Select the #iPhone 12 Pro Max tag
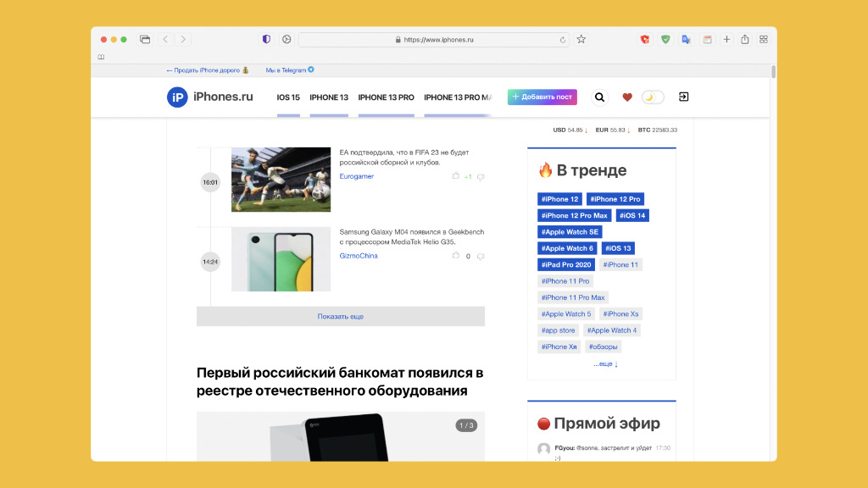The width and height of the screenshot is (868, 488). (x=574, y=215)
